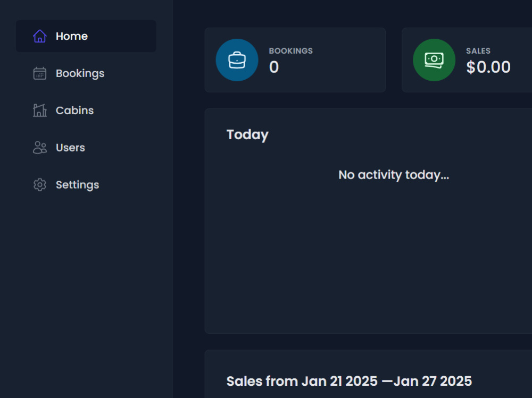Screen dimensions: 532x398
Task: Open the Home menu item label
Action: (72, 36)
